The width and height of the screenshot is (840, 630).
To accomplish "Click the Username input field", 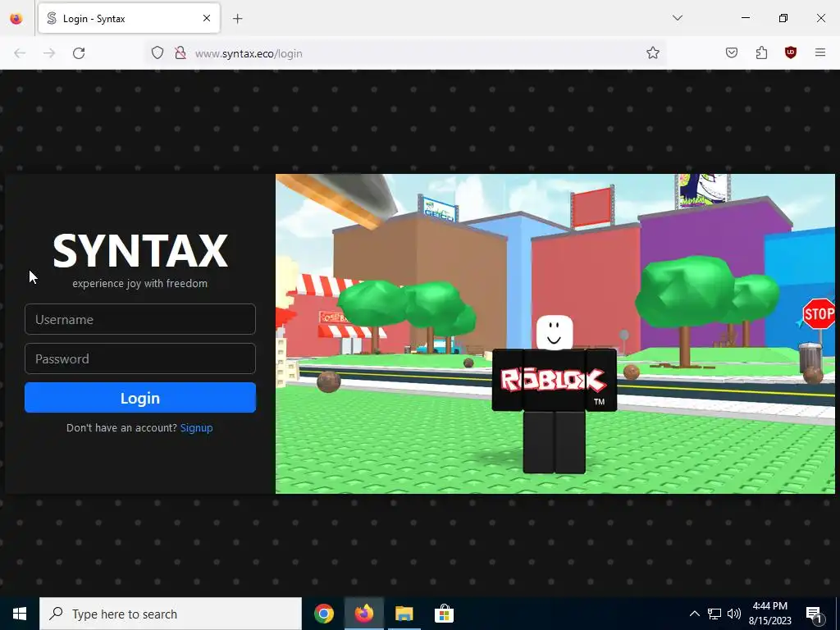I will click(x=139, y=319).
